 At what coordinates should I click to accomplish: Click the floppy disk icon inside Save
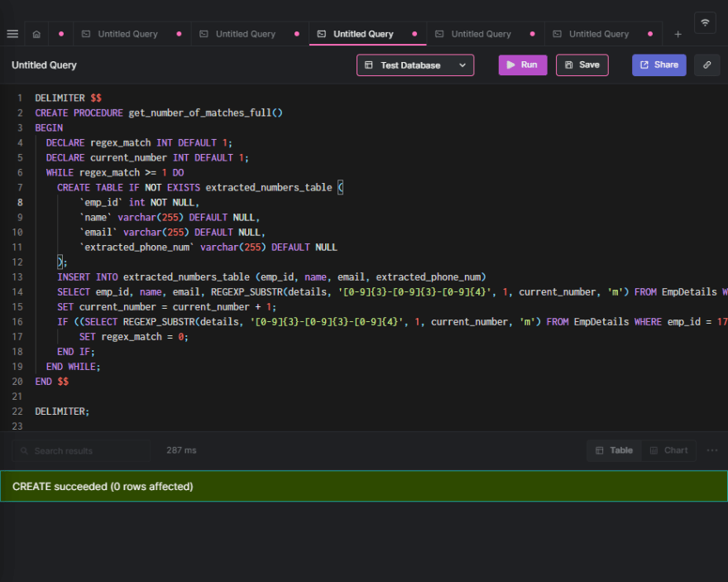pos(569,65)
